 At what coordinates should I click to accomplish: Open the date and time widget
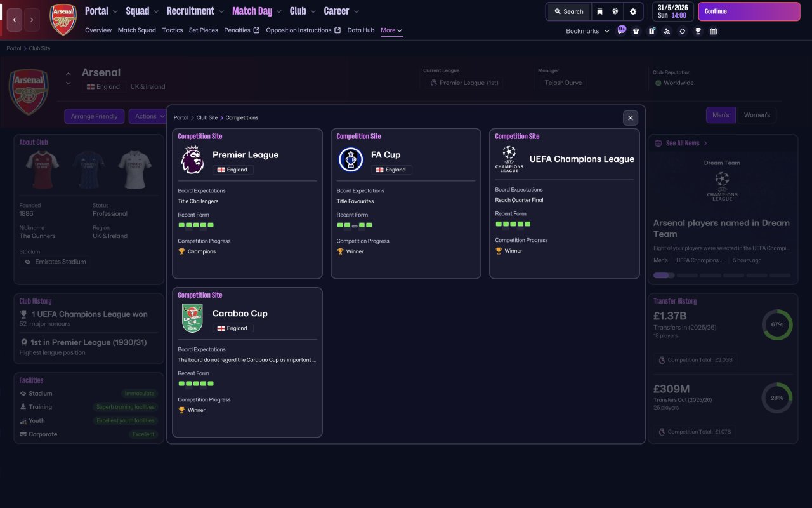(x=673, y=11)
